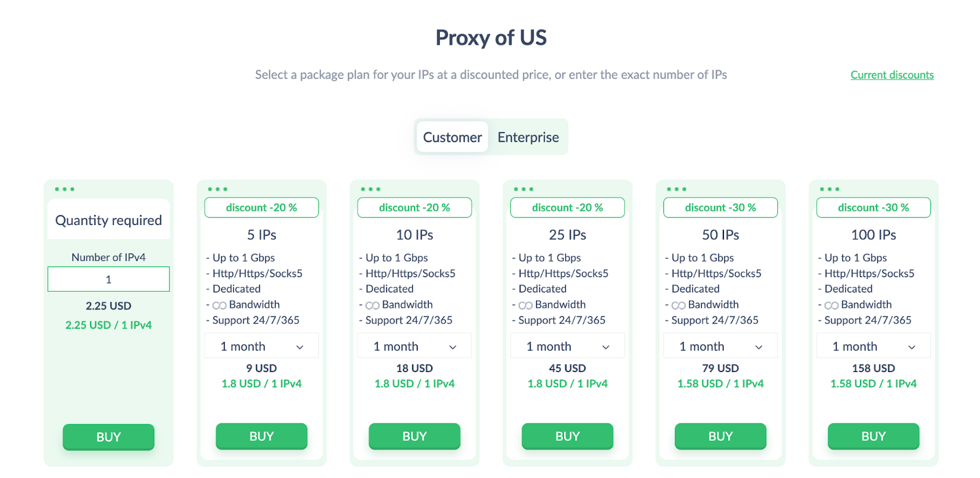Viewport: 980px width, 478px height.
Task: Expand the 1 month selector for 10 IPs
Action: [x=414, y=346]
